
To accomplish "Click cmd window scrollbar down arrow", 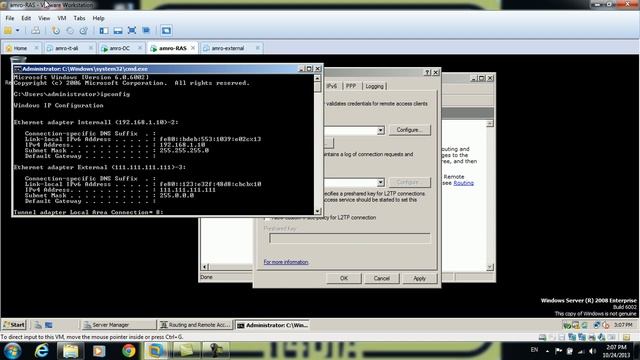I will point(317,211).
